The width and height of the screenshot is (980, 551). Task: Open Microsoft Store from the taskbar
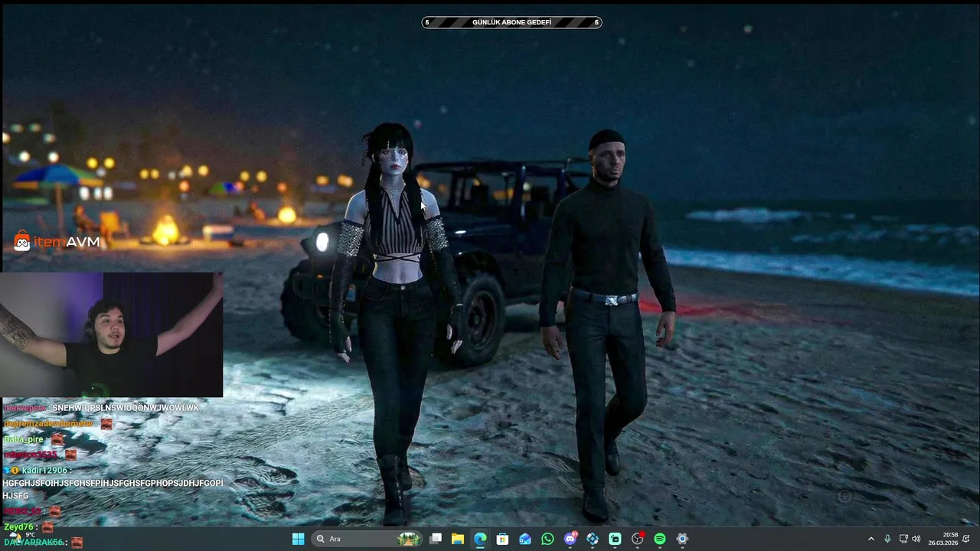pos(502,539)
